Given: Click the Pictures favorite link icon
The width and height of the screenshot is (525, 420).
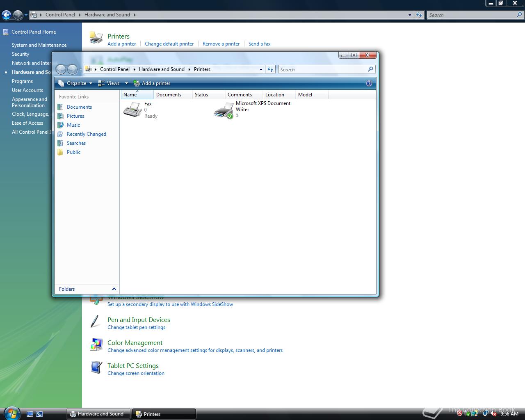Looking at the screenshot, I should [60, 116].
